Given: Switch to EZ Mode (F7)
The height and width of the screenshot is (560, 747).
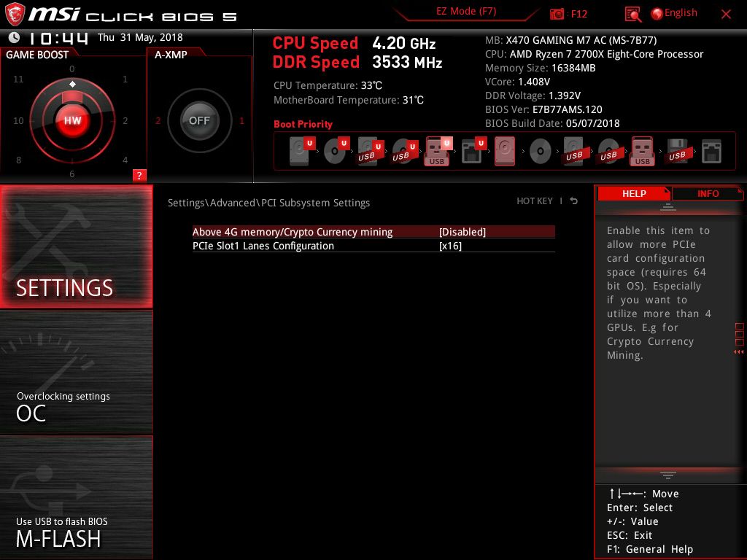Looking at the screenshot, I should pos(466,12).
